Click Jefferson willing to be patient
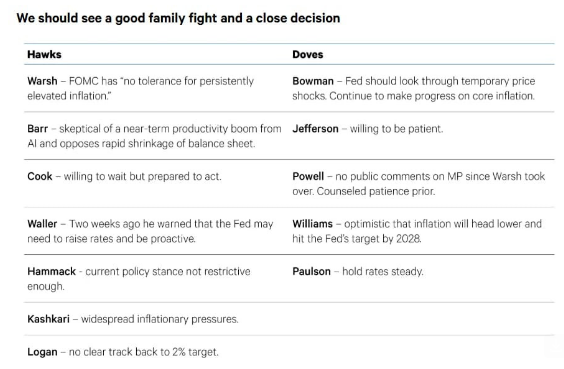 click(368, 129)
